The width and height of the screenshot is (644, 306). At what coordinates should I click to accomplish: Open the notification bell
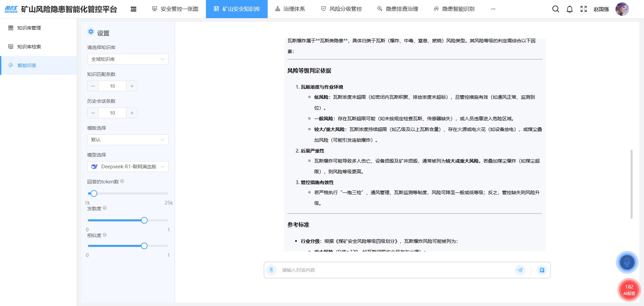570,9
